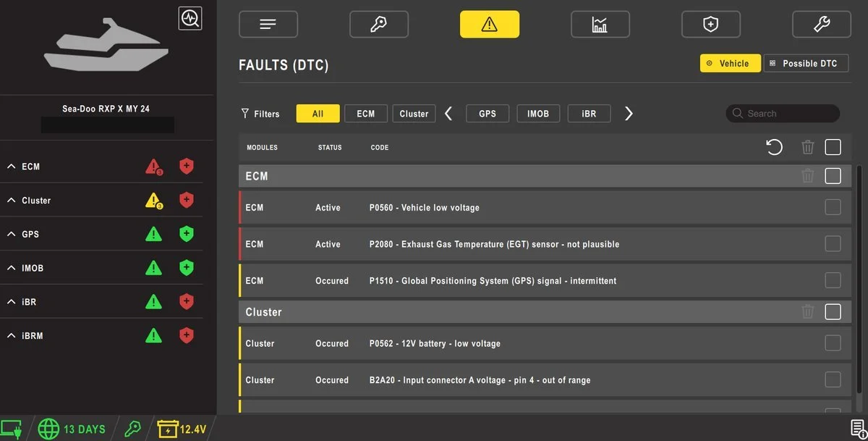Select the Vehicle view option
The width and height of the screenshot is (868, 441).
[x=731, y=63]
